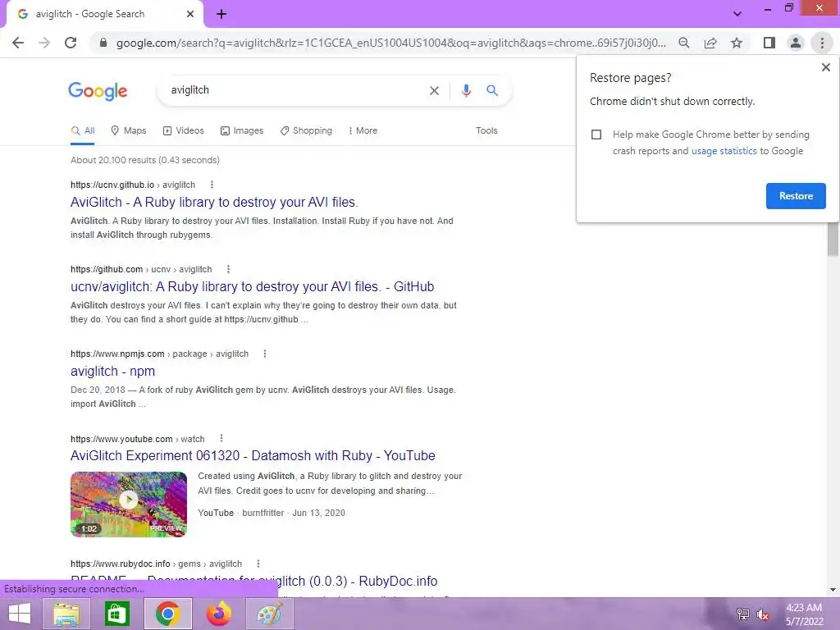The height and width of the screenshot is (630, 840).
Task: Click the forward navigation arrow
Action: click(44, 43)
